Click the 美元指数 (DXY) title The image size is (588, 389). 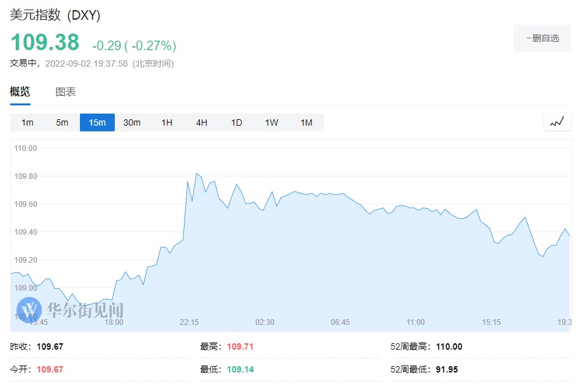(55, 15)
